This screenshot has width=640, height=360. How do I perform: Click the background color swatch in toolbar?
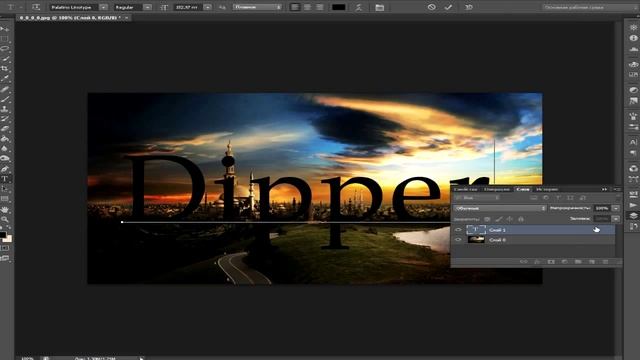point(8,239)
